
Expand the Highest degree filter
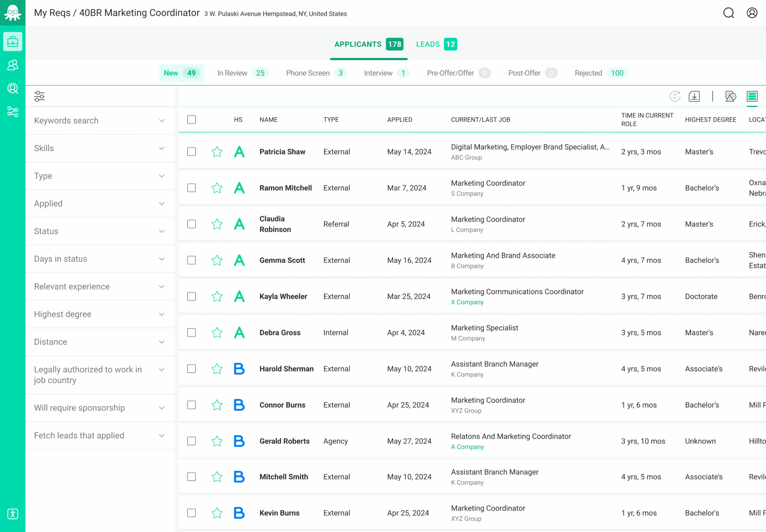[x=100, y=314]
